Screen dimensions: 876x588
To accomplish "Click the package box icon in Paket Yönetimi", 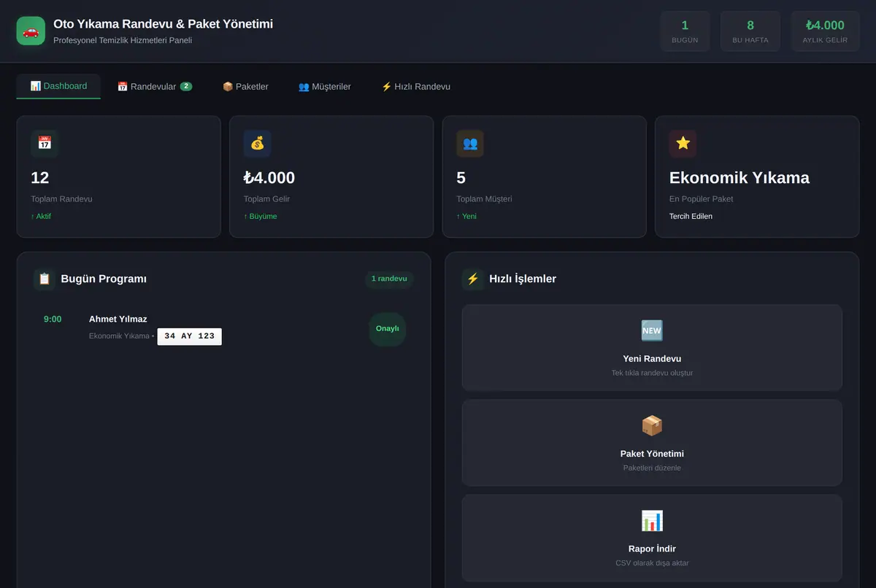I will [652, 425].
